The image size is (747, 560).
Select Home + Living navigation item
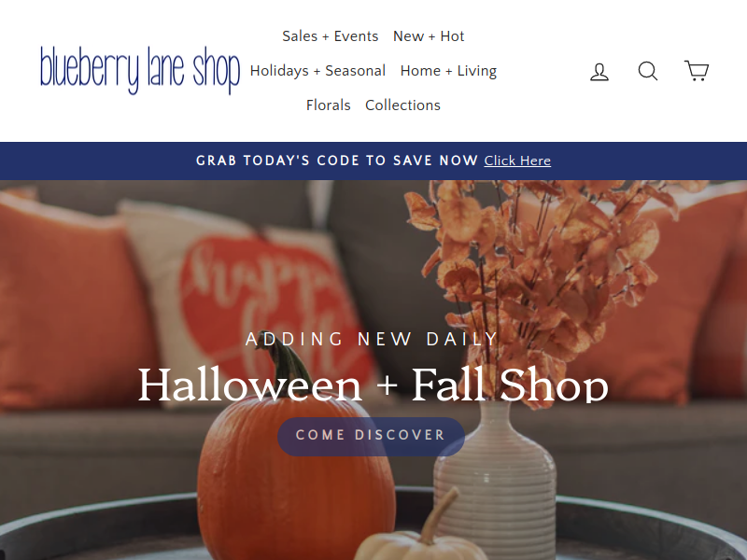point(448,71)
